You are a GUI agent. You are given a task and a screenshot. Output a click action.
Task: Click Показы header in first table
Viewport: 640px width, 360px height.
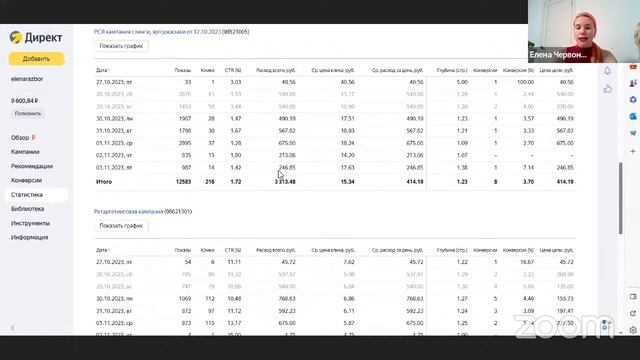click(182, 70)
